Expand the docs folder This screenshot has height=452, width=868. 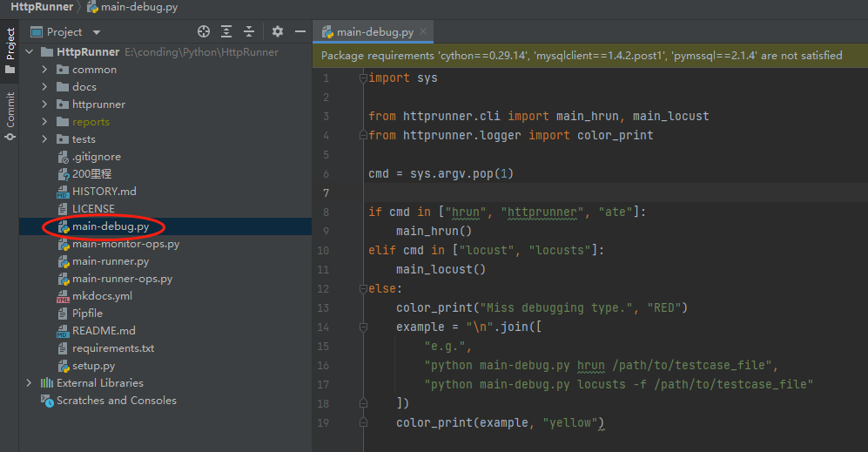pyautogui.click(x=45, y=87)
